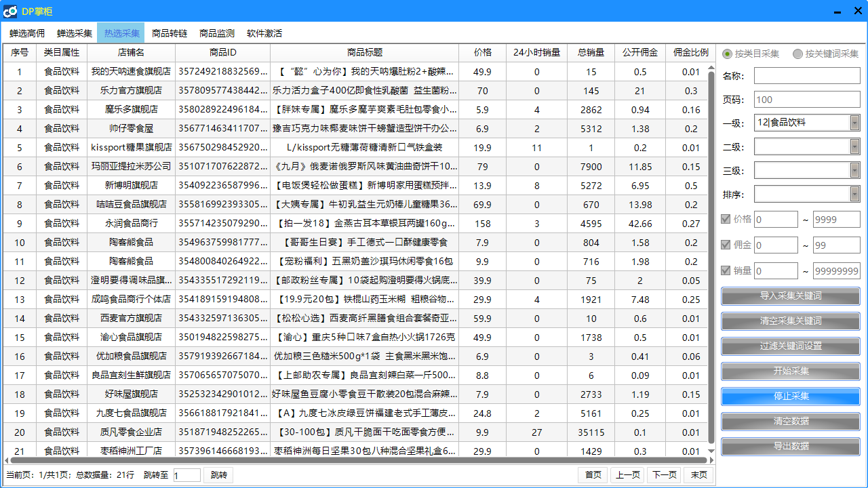The height and width of the screenshot is (488, 868).
Task: Switch to the 蝉选高佣 tab
Action: coord(27,33)
